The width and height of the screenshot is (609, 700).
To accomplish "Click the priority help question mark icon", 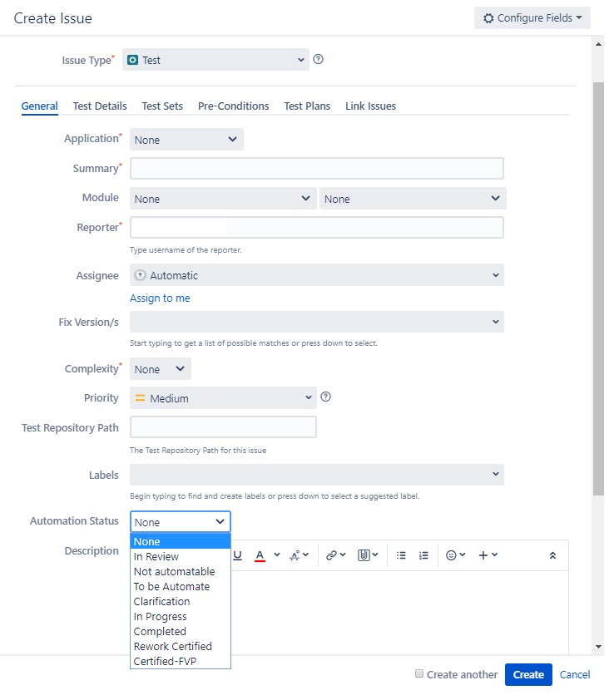I will (x=325, y=397).
